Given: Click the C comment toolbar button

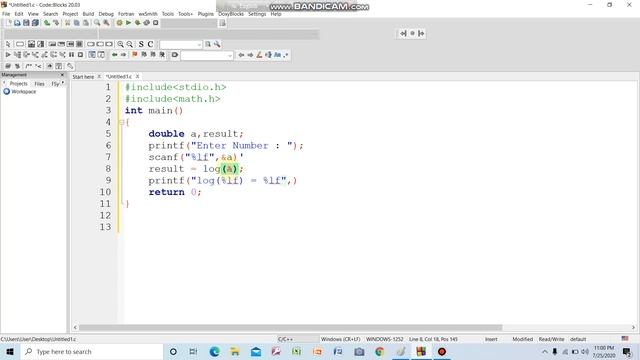Looking at the screenshot, I should pos(150,44).
